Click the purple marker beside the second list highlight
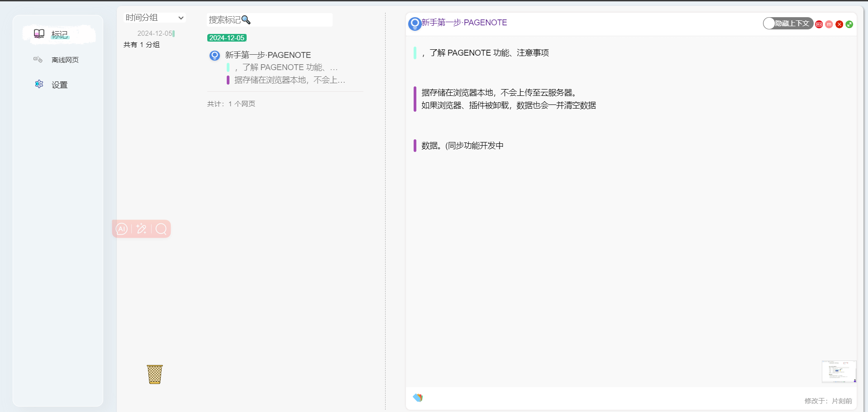 tap(228, 80)
